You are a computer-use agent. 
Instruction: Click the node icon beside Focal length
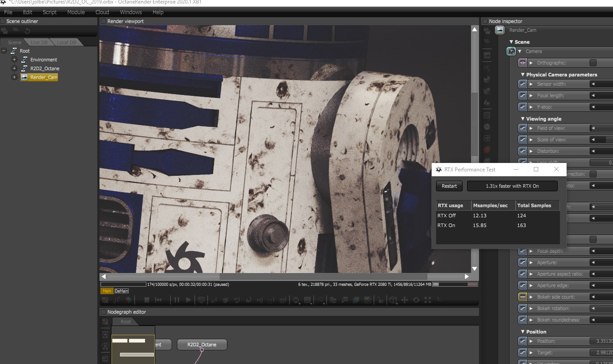click(x=523, y=95)
